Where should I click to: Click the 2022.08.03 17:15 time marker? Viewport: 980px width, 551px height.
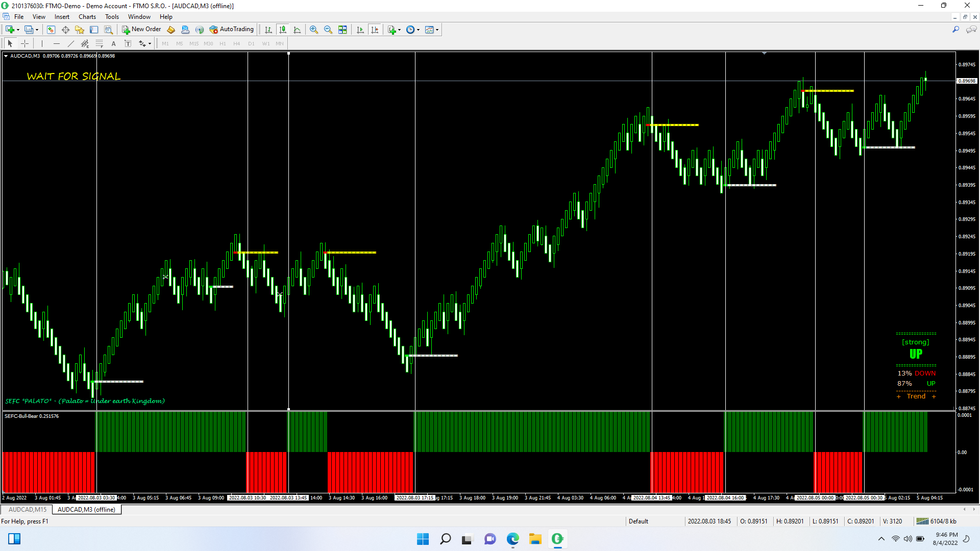point(414,497)
